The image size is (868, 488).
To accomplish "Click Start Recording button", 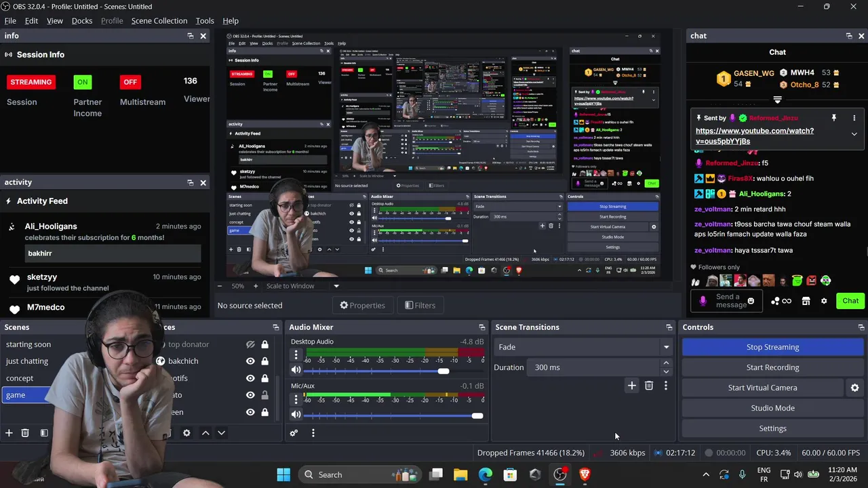I will [772, 367].
